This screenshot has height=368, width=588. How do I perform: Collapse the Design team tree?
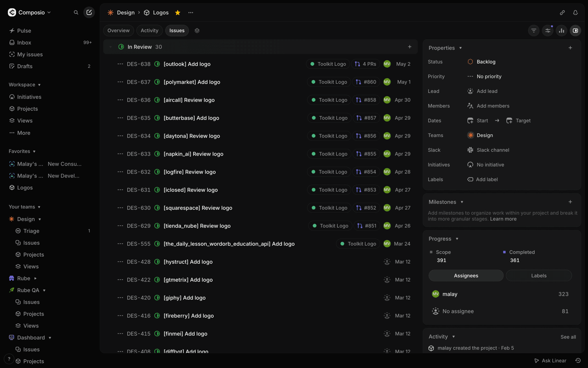40,219
